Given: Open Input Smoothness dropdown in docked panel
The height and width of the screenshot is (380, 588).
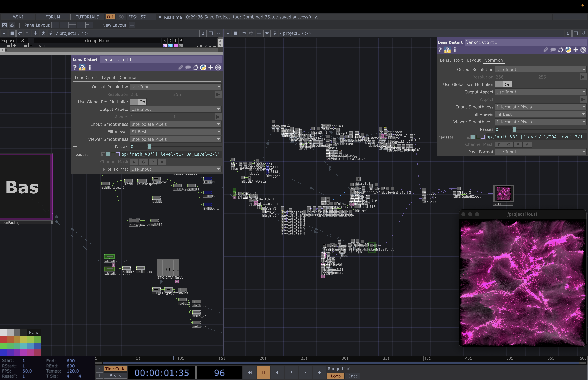Looking at the screenshot, I should tap(540, 107).
